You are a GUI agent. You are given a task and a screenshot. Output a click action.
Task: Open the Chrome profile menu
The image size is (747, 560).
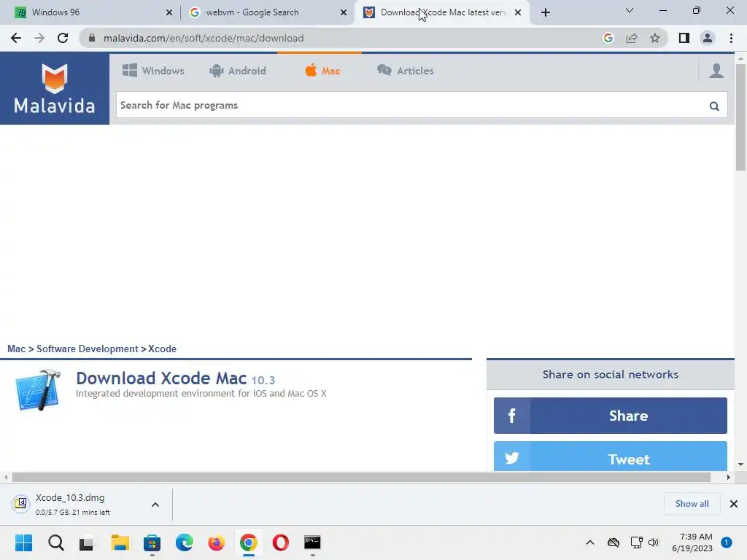(708, 38)
